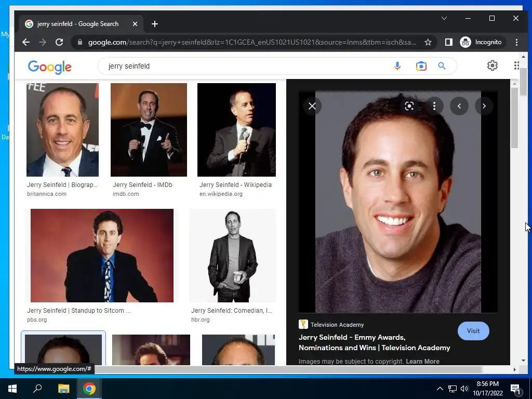The height and width of the screenshot is (399, 532).
Task: Click the address bar URL text
Action: (252, 42)
